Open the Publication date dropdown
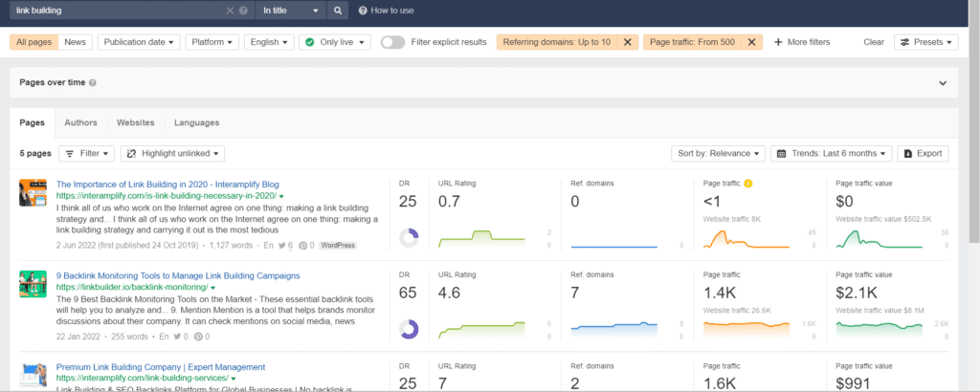Screen dimensions: 980x392 [x=139, y=42]
